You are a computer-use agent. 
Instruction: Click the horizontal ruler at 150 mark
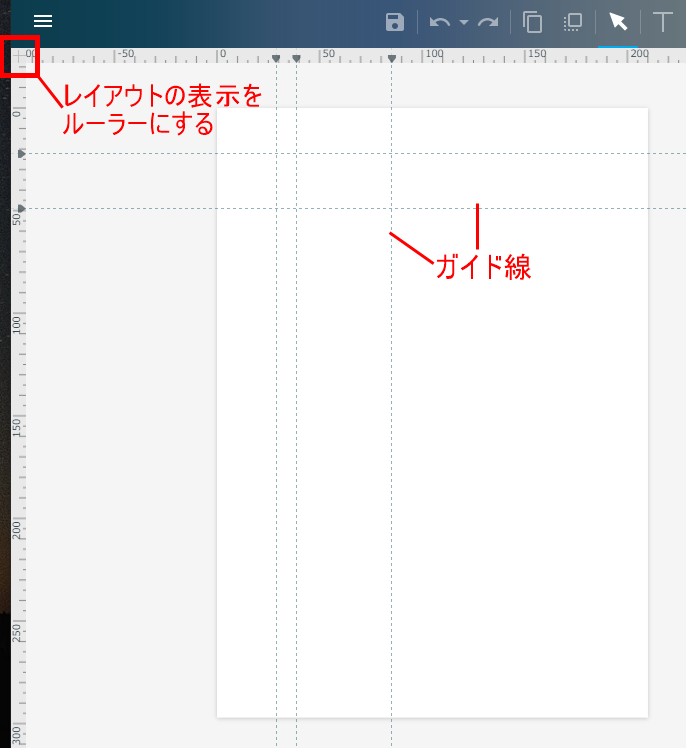pos(537,56)
